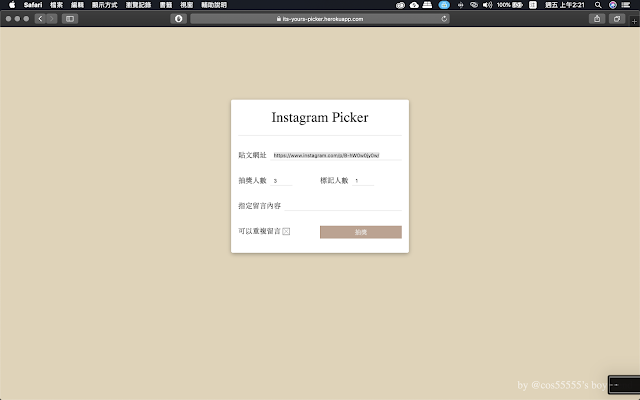Open the volume control in the menu bar
The width and height of the screenshot is (640, 400).
coord(487,5)
